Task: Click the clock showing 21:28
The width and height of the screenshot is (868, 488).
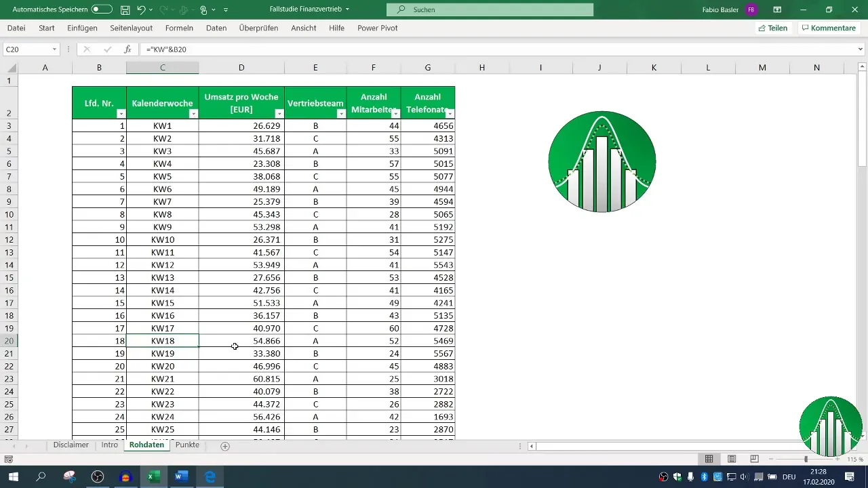Action: click(818, 472)
